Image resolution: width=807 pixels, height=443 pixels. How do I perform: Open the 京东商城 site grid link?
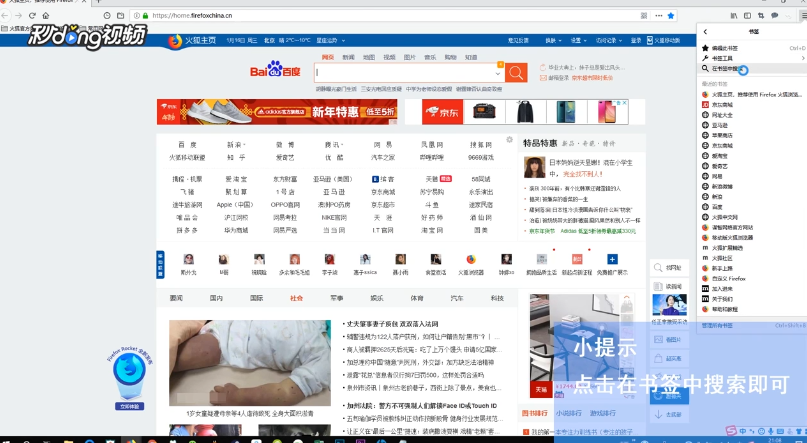point(383,191)
